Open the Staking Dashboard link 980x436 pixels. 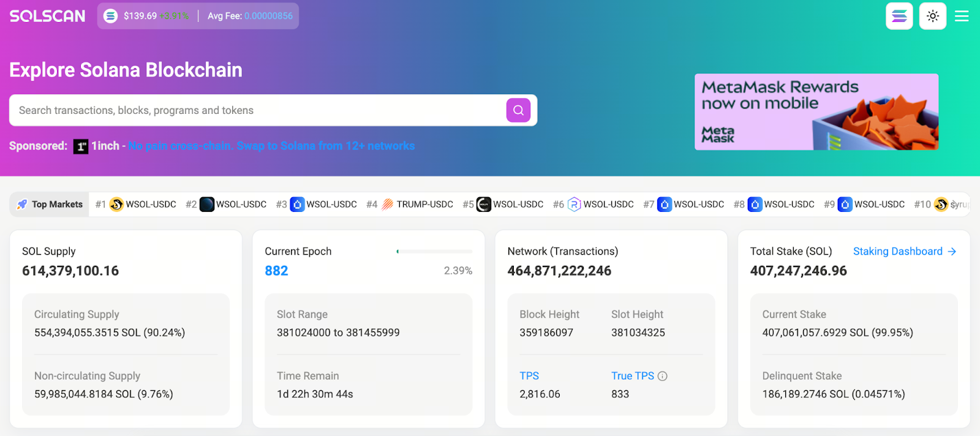898,251
